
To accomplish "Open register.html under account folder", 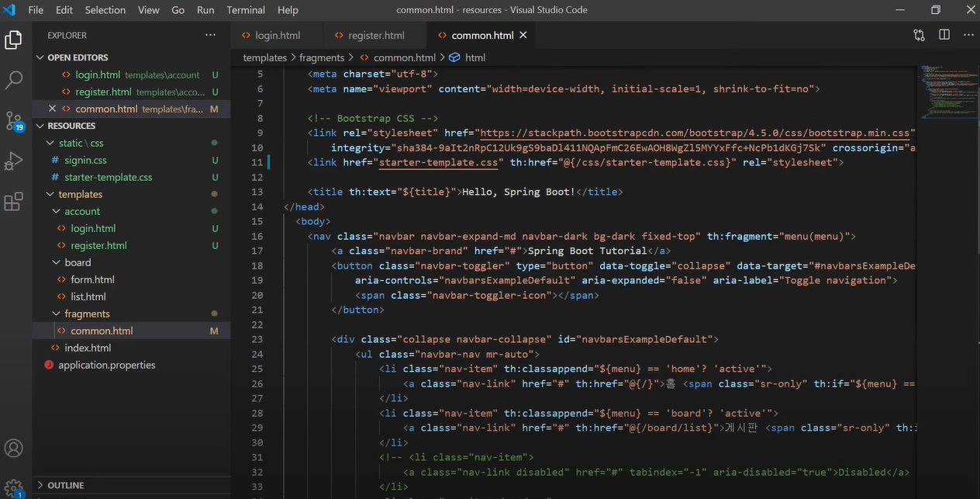I will (98, 245).
